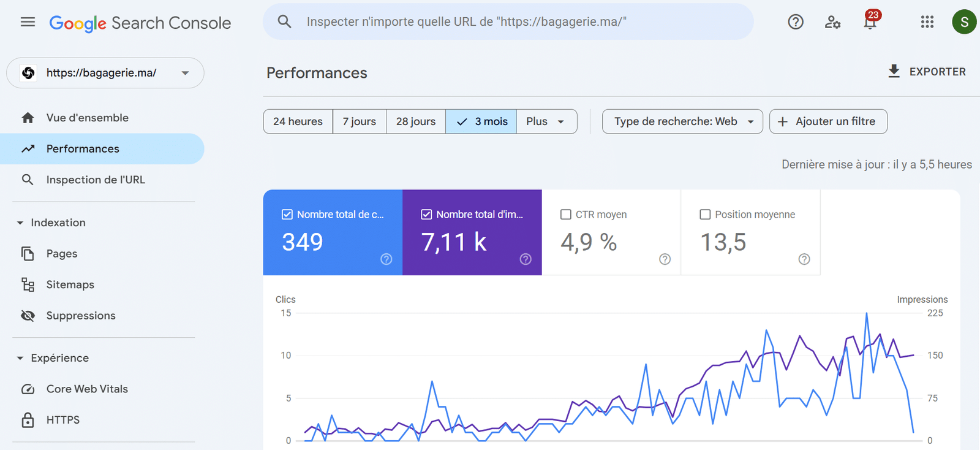
Task: Select the 24 heures range tab
Action: [298, 121]
